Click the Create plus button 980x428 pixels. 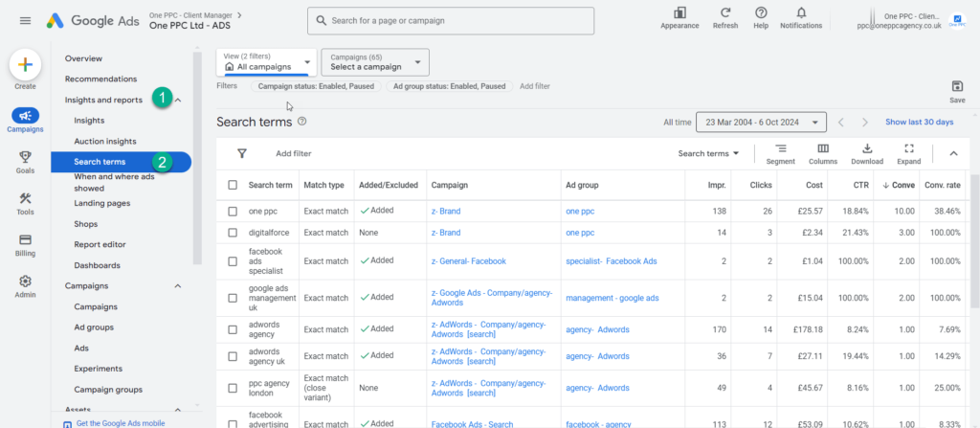point(25,64)
